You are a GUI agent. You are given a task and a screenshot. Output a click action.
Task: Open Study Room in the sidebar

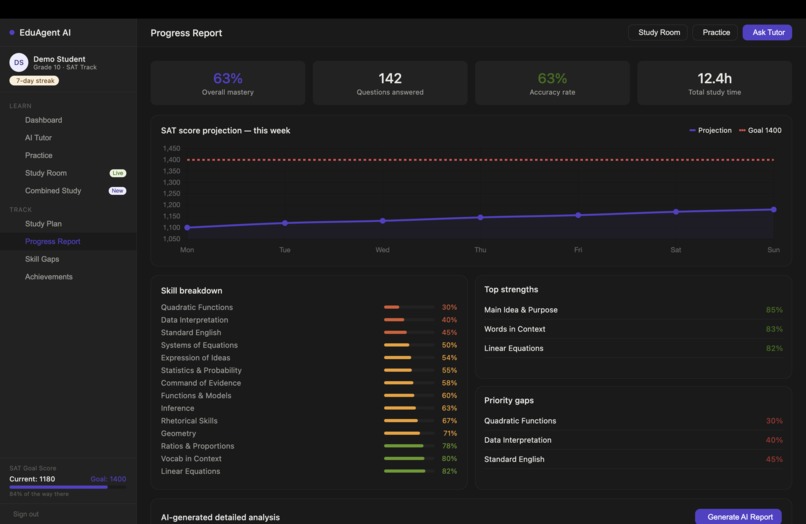click(46, 173)
